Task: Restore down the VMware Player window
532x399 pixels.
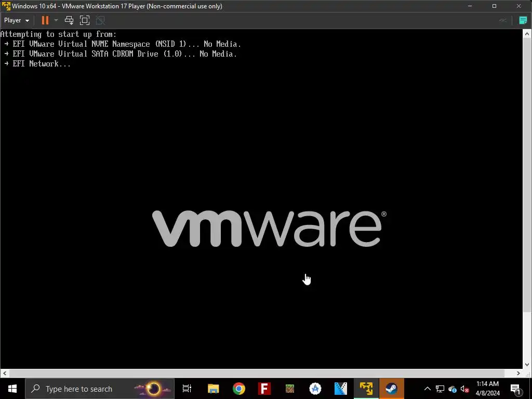Action: point(495,6)
